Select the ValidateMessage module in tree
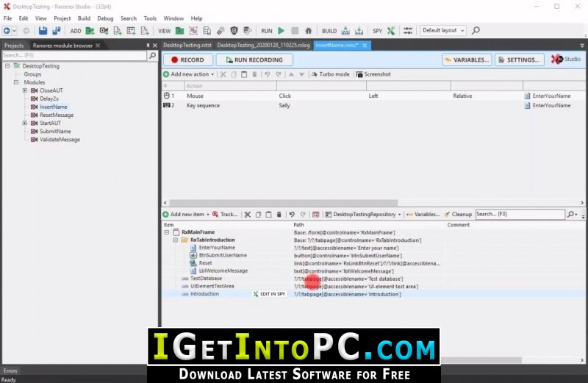The height and width of the screenshot is (383, 588). click(60, 140)
